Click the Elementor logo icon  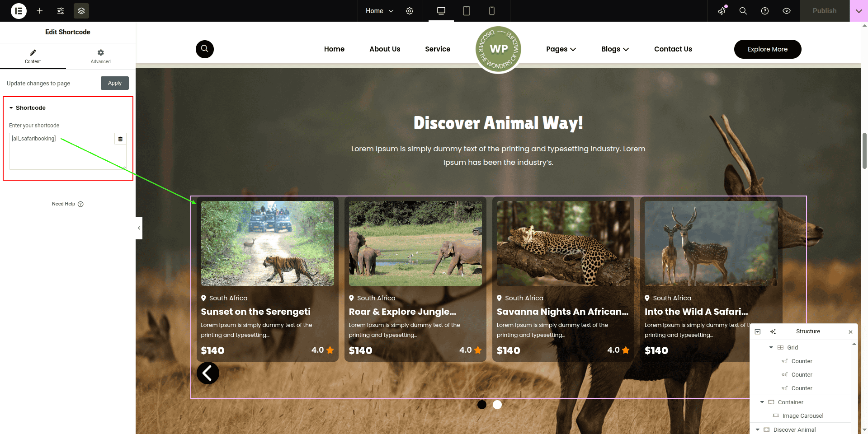coord(19,11)
